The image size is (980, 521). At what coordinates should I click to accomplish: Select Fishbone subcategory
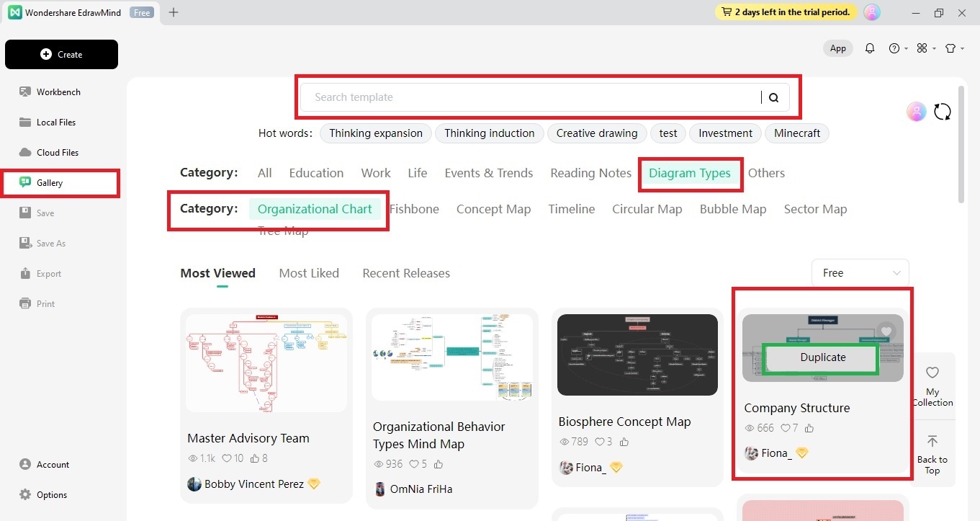coord(414,209)
